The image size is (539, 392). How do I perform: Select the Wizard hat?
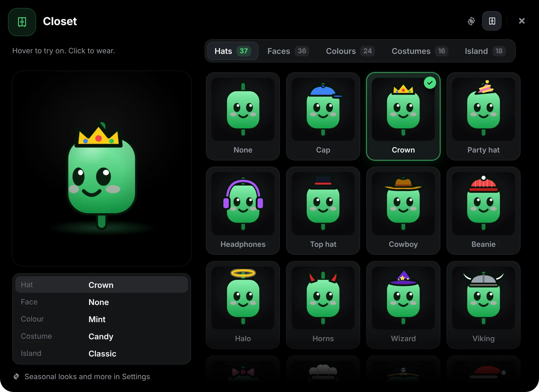pos(403,305)
